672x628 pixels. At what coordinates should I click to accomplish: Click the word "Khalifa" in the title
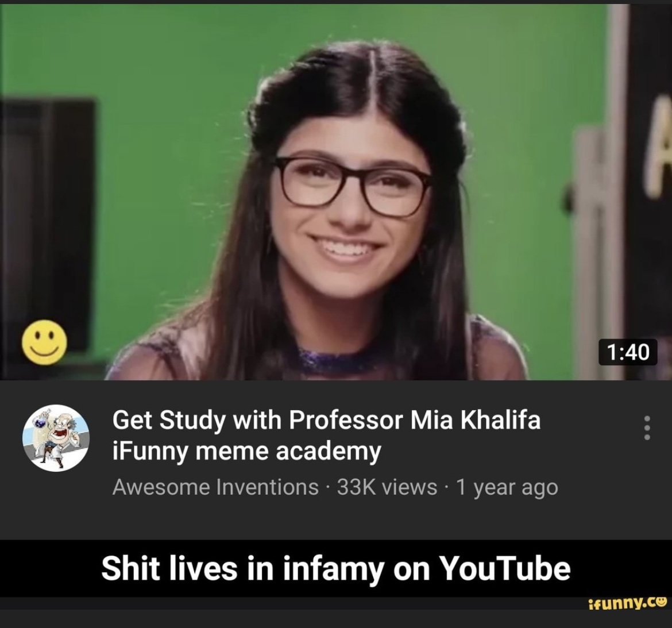click(500, 419)
